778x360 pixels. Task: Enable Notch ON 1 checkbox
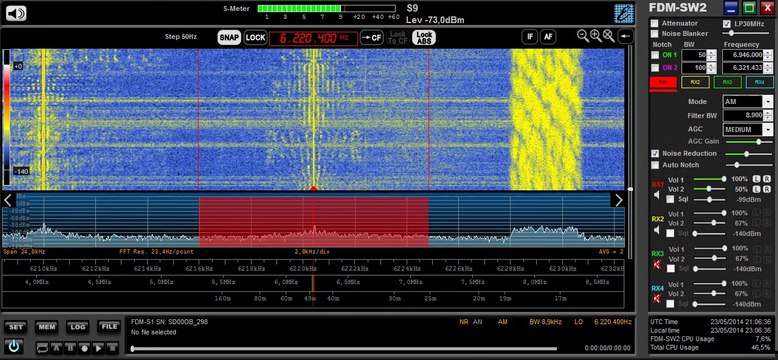tap(655, 55)
